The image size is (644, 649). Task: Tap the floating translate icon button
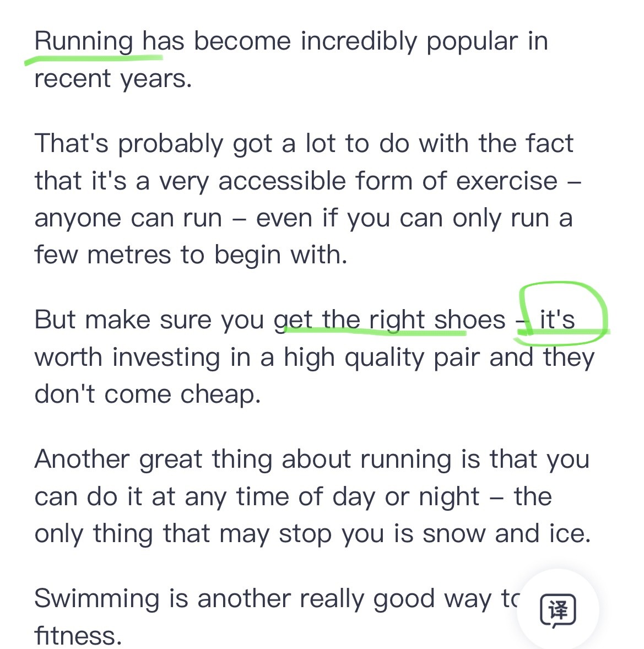pos(558,610)
